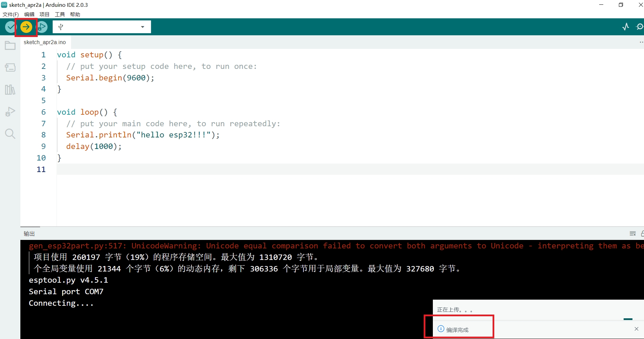The height and width of the screenshot is (339, 644).
Task: Start debugging with the Debug toolbar icon
Action: 42,27
